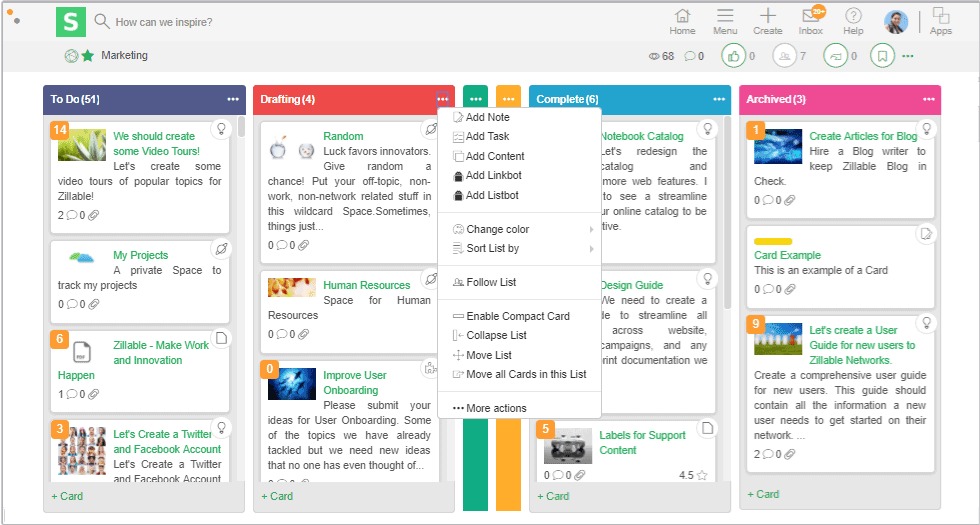Click lightbulb icon on Twitter and Facebook card
Image resolution: width=980 pixels, height=525 pixels.
click(x=221, y=428)
